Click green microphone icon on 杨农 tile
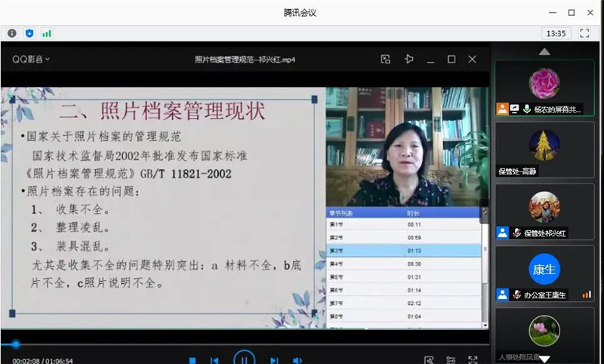 (x=526, y=109)
